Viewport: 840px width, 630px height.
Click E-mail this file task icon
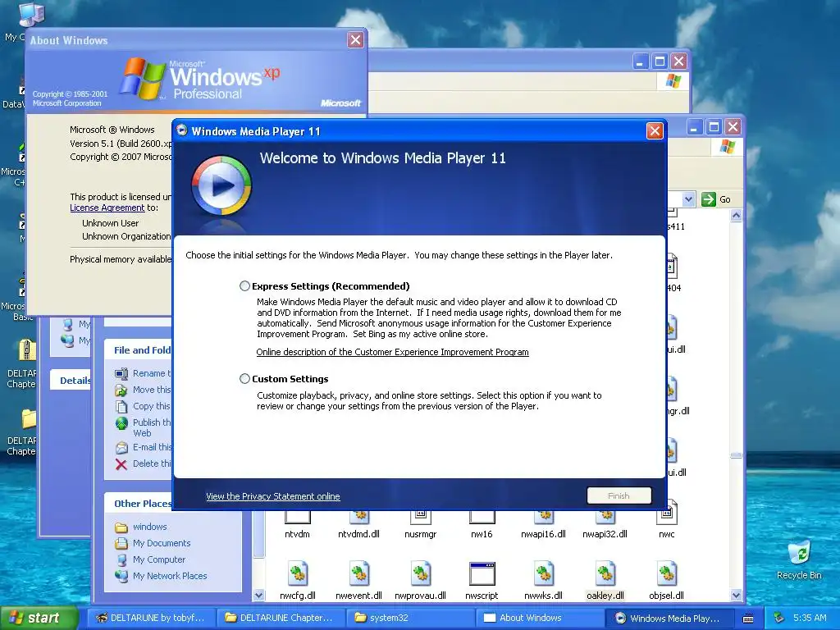[x=121, y=447]
